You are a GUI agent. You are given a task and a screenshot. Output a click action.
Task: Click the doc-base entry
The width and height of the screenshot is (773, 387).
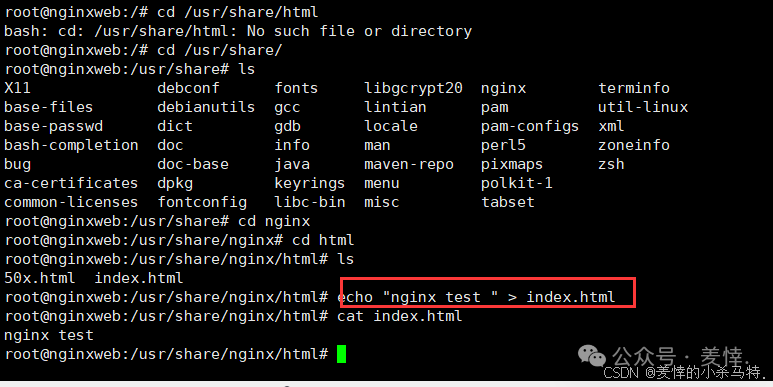point(193,164)
